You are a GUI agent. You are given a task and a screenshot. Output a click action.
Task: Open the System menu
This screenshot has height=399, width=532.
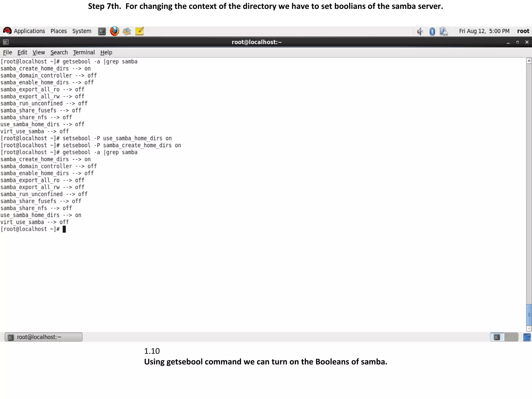click(82, 31)
